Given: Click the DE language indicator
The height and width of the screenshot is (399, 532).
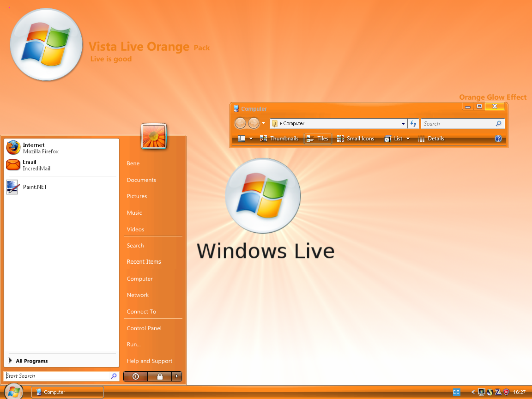Looking at the screenshot, I should pyautogui.click(x=456, y=392).
